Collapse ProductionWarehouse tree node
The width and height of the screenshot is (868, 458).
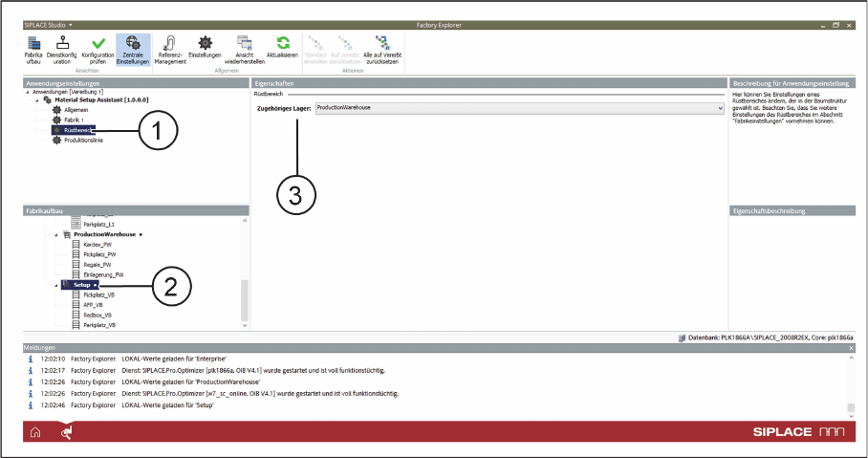(x=56, y=235)
